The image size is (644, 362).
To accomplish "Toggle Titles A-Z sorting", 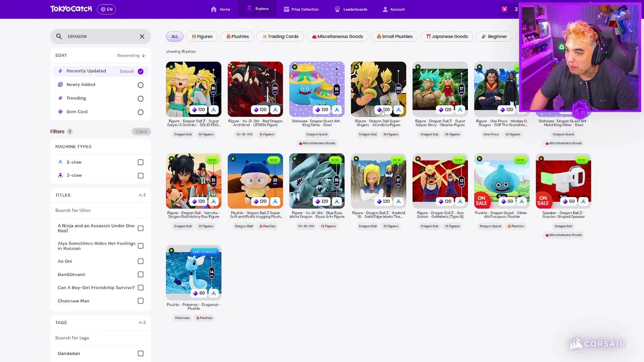I will [x=142, y=195].
